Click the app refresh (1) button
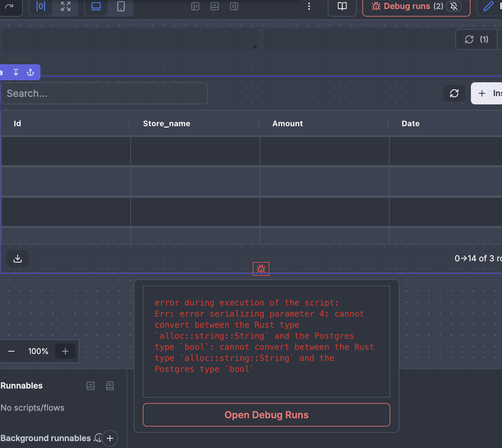The image size is (502, 448). pos(476,39)
